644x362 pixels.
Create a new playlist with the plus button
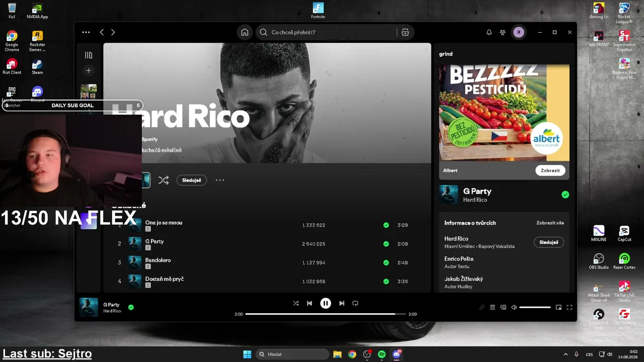point(89,70)
